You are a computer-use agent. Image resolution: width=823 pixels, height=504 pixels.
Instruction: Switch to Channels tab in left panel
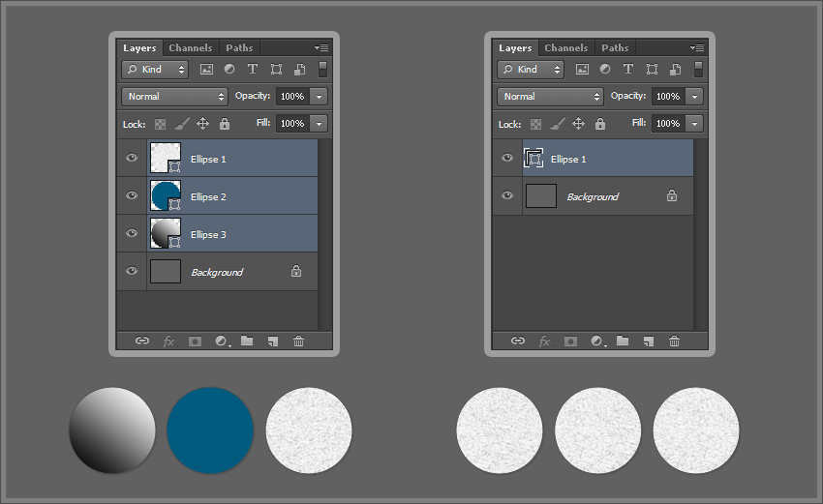coord(191,47)
